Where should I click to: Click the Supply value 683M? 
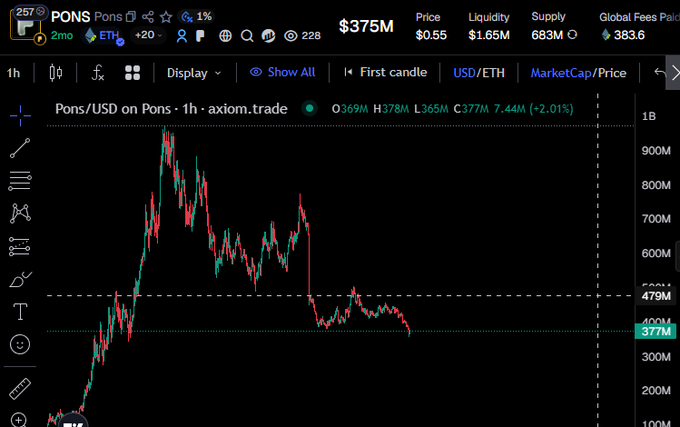click(x=547, y=35)
